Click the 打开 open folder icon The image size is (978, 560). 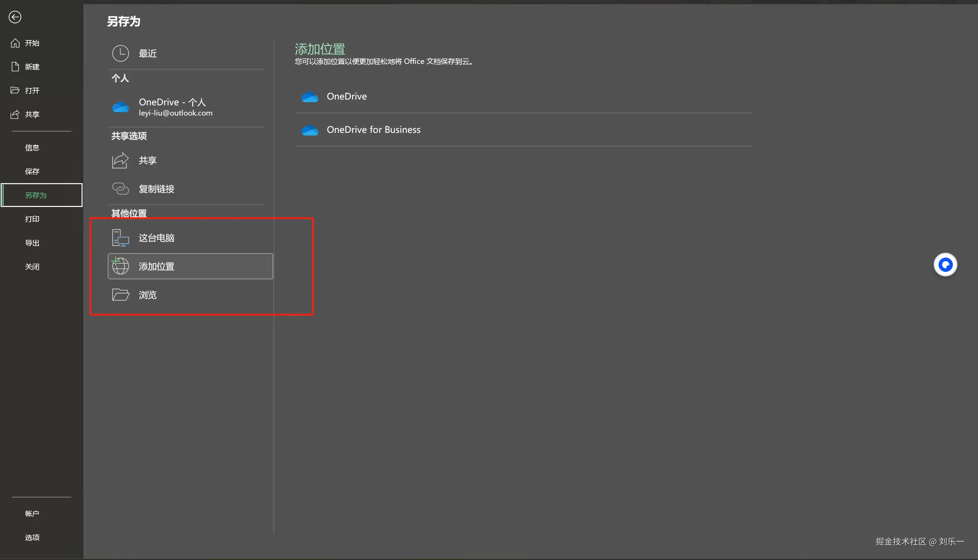click(x=15, y=90)
